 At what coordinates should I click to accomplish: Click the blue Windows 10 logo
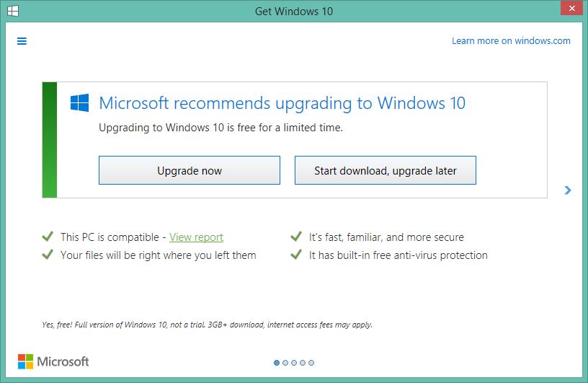(x=79, y=102)
